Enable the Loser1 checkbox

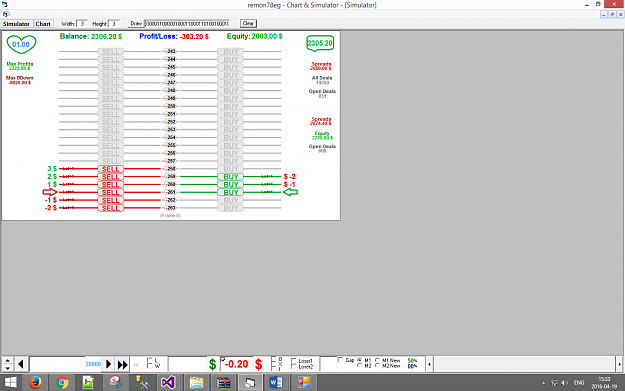click(x=294, y=361)
